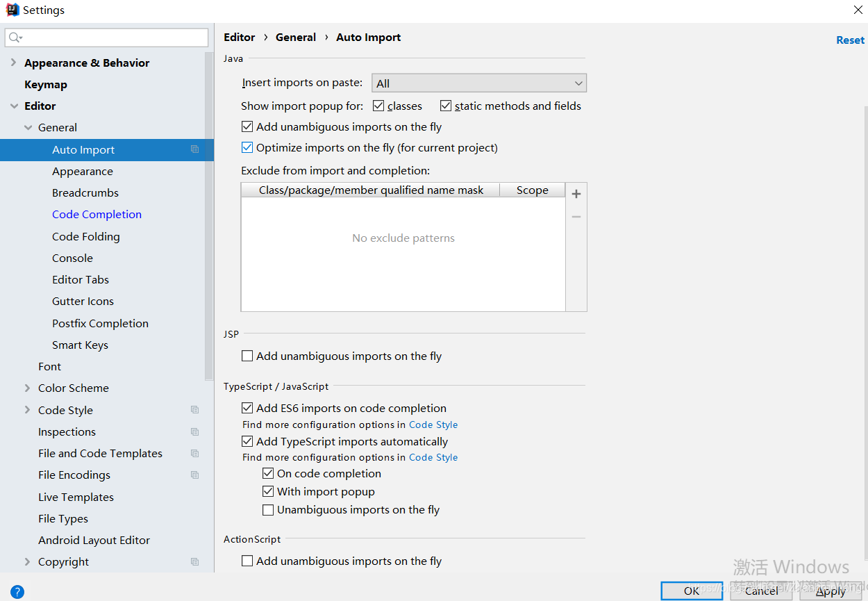
Task: Uncheck Java Add unambiguous imports on the fly
Action: [x=247, y=126]
